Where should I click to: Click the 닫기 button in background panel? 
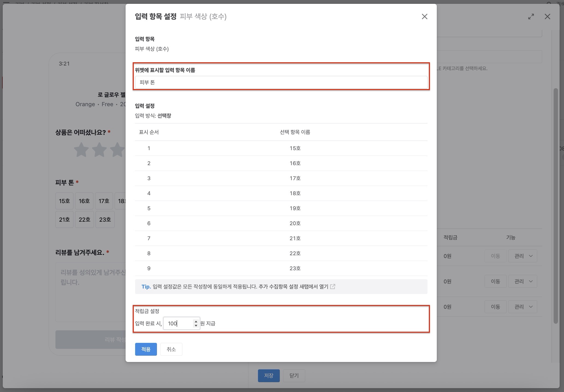click(294, 376)
